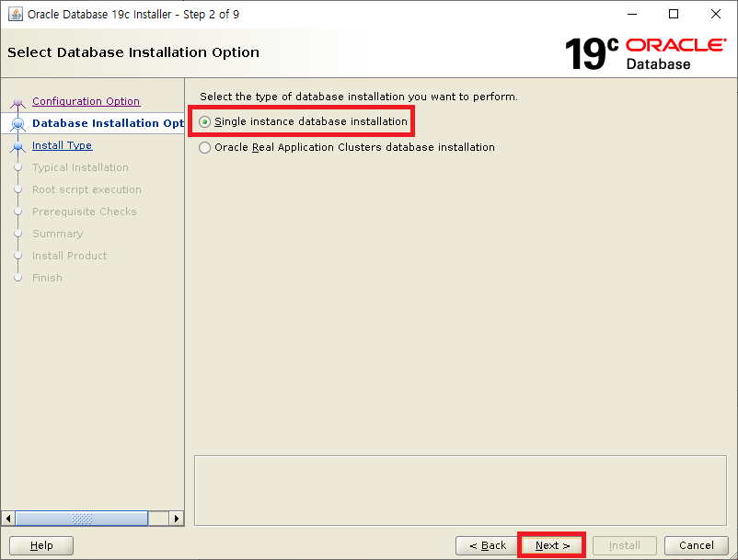Viewport: 738px width, 560px height.
Task: Close the Oracle Database 19c Installer window
Action: (715, 14)
